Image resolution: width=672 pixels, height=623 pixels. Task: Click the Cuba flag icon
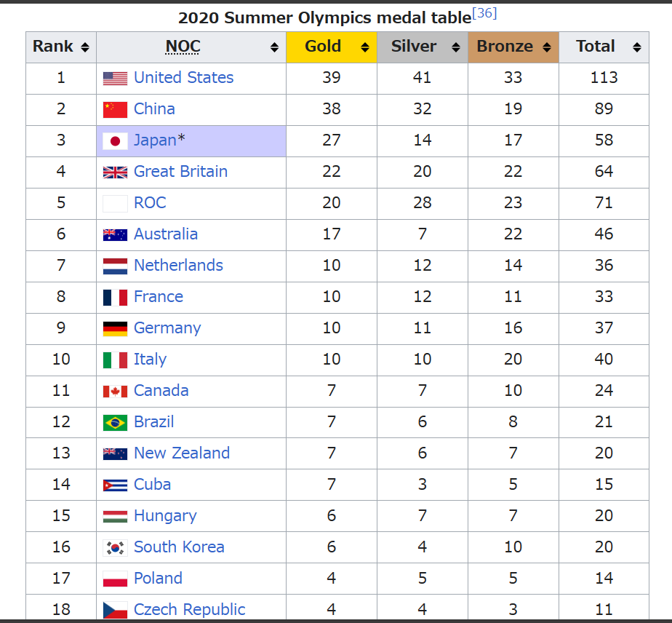(115, 485)
